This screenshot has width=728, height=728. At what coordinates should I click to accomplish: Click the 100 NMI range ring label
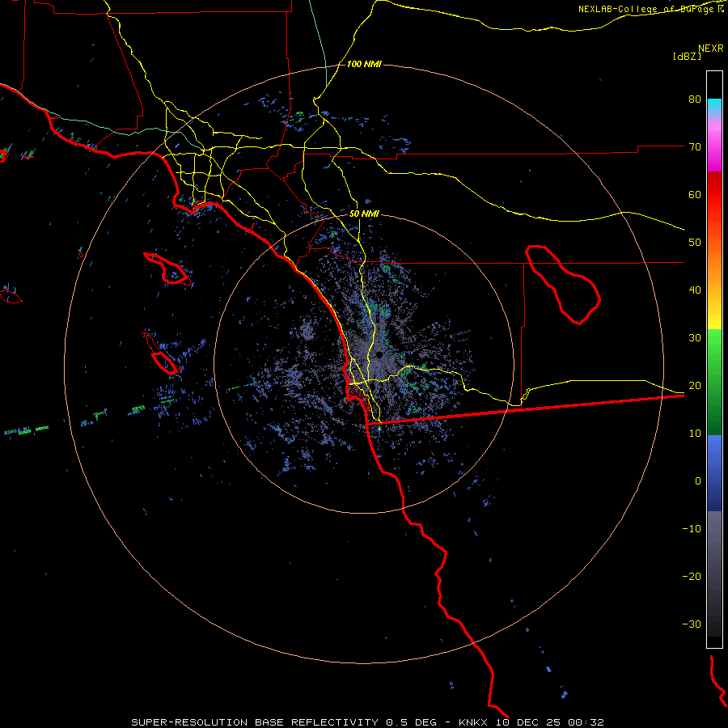[x=364, y=64]
